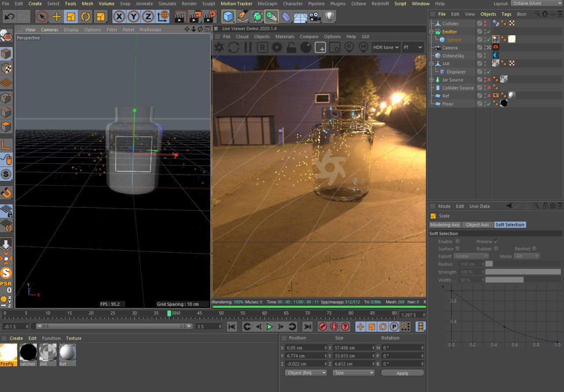Open the MoGraph menu

[x=267, y=4]
